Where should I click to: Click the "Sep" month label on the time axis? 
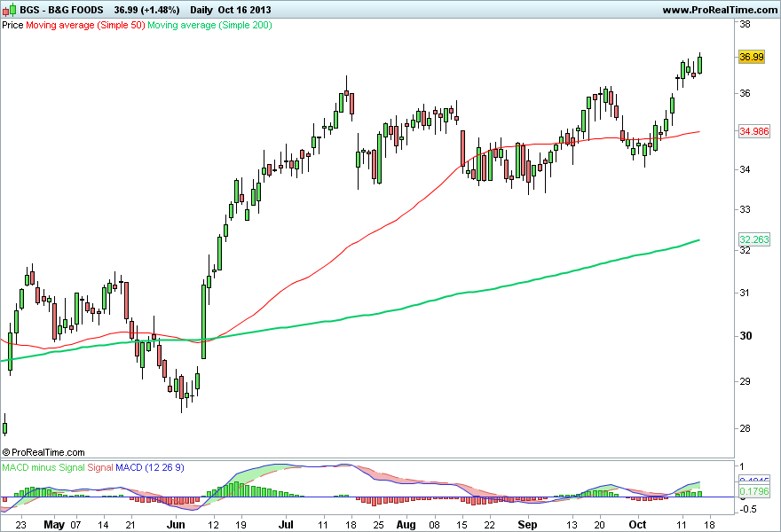click(x=527, y=525)
